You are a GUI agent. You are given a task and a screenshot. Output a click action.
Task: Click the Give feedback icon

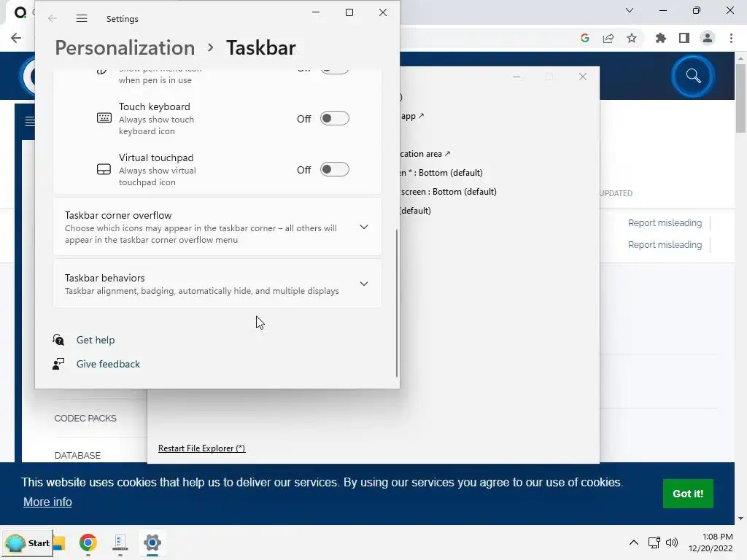[58, 364]
